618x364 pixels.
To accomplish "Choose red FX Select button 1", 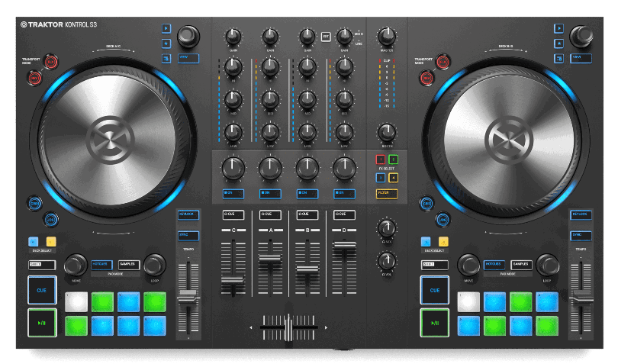I will pos(381,159).
